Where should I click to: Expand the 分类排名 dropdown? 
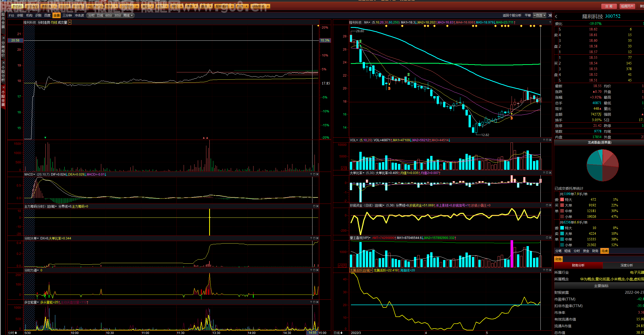pyautogui.click(x=137, y=6)
